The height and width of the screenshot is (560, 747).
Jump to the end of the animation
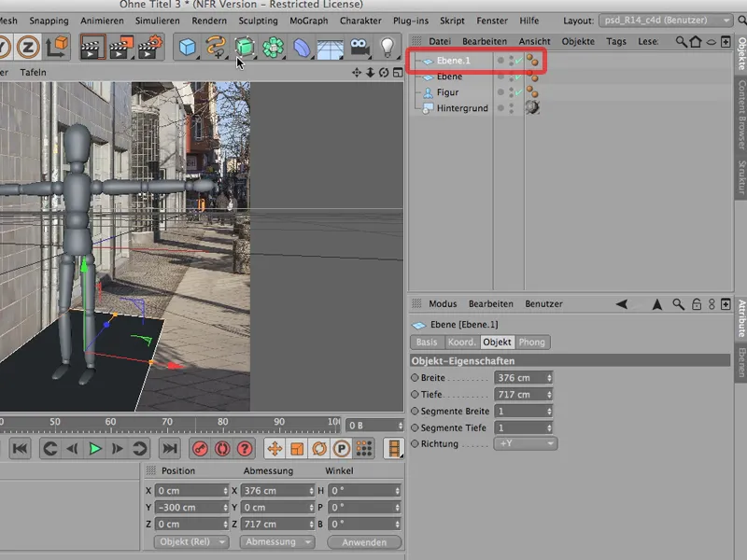pos(170,449)
